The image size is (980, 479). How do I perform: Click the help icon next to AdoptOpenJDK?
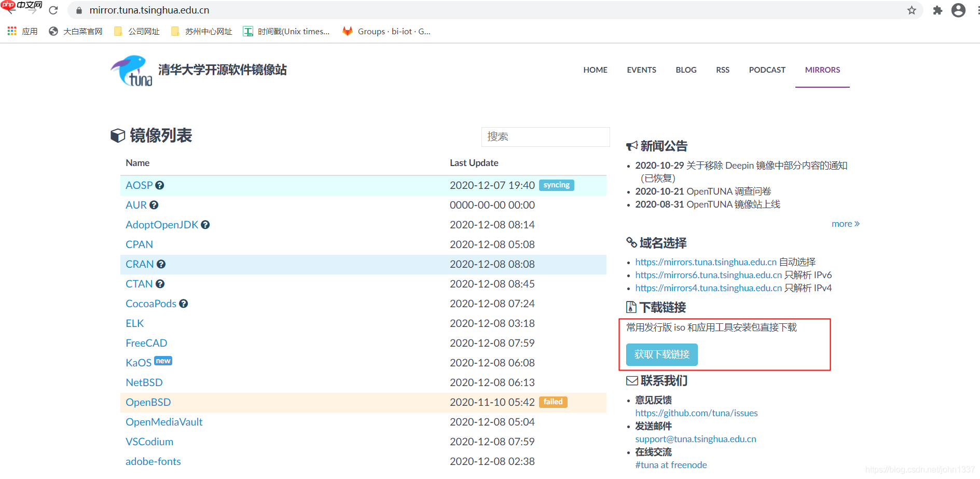(x=205, y=224)
